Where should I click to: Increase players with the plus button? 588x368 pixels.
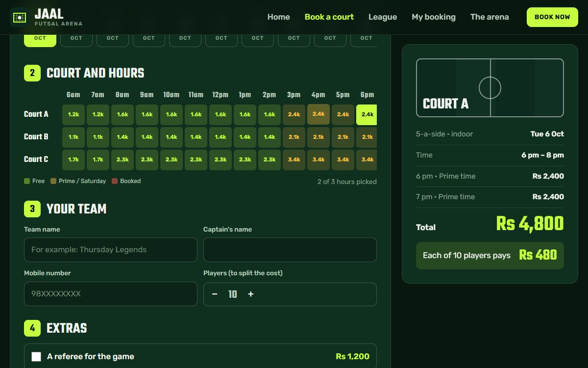point(251,294)
